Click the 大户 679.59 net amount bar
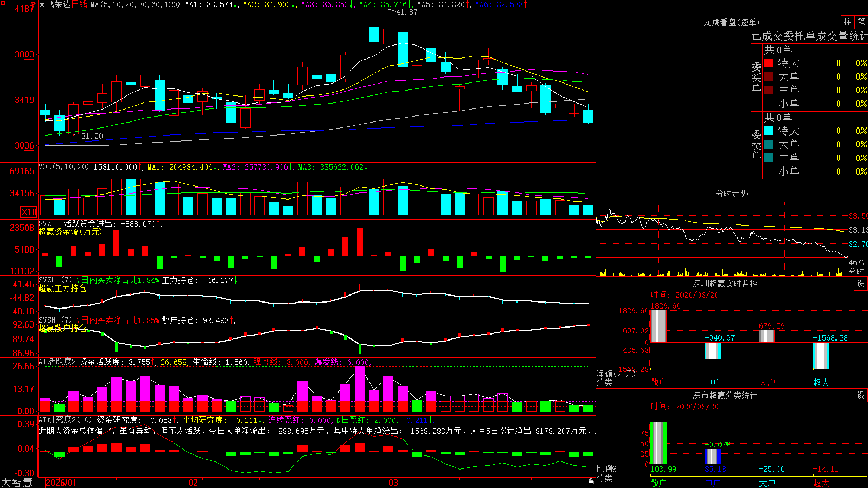The width and height of the screenshot is (868, 488). point(767,336)
